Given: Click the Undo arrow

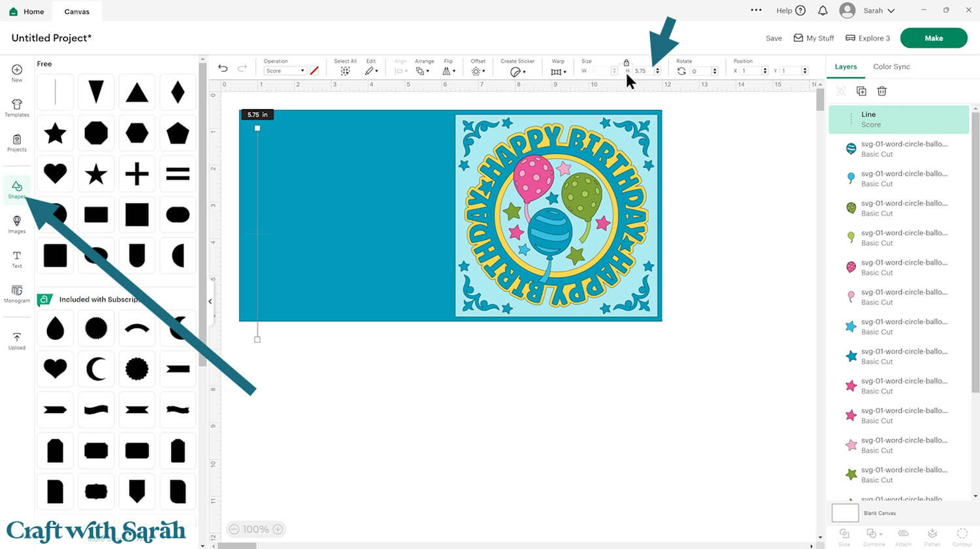Looking at the screenshot, I should point(223,69).
